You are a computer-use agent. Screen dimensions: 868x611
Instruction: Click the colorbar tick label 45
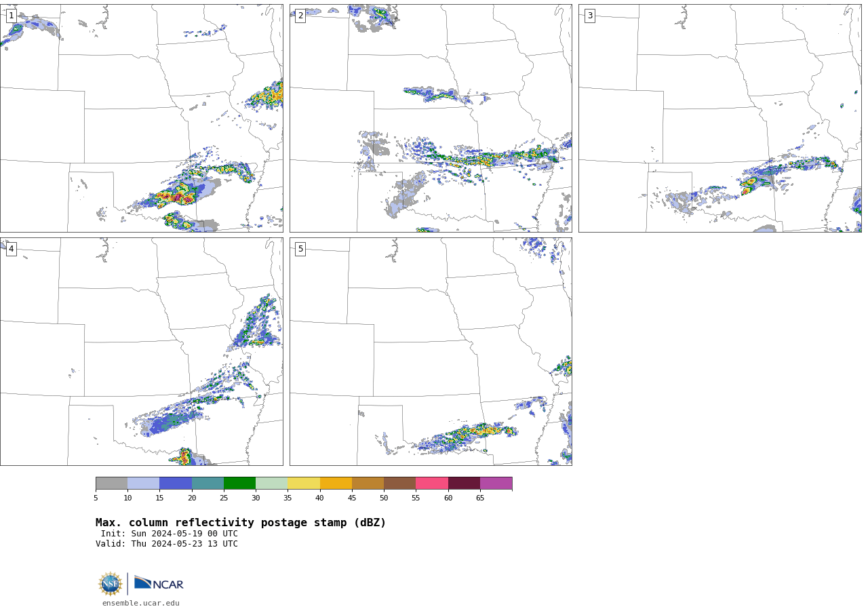click(352, 498)
